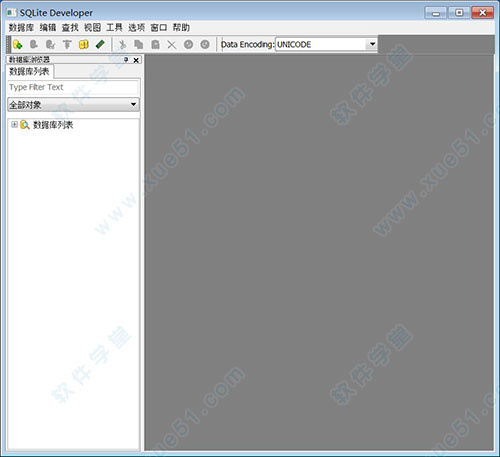Click the magnifier icon of 数据库列表 node
This screenshot has height=457, width=500.
(25, 125)
